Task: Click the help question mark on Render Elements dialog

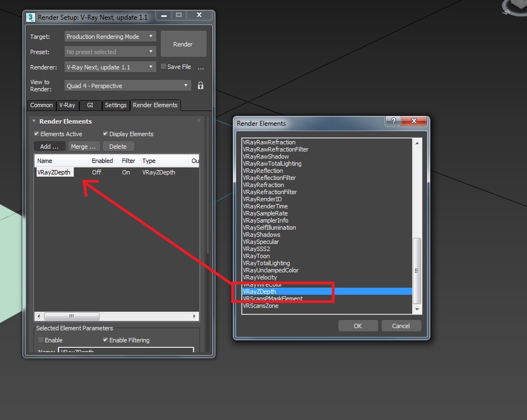Action: [393, 121]
